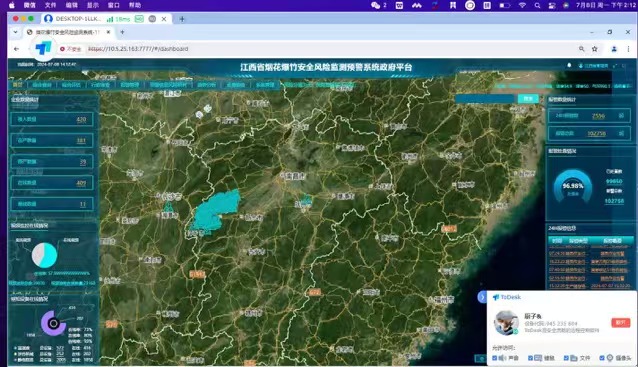The height and width of the screenshot is (367, 638).
Task: Click the floating ToDesk logo button
Action: click(x=43, y=48)
